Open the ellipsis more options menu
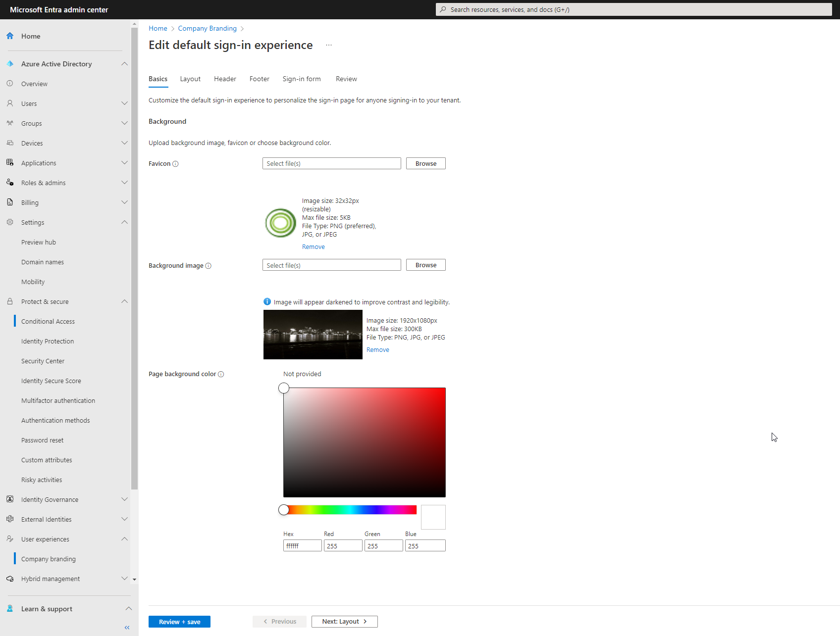This screenshot has width=840, height=636. point(329,45)
